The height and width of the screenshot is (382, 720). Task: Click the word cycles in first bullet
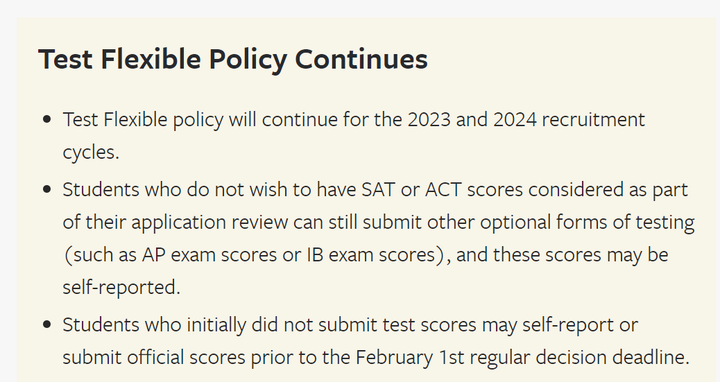(x=90, y=153)
